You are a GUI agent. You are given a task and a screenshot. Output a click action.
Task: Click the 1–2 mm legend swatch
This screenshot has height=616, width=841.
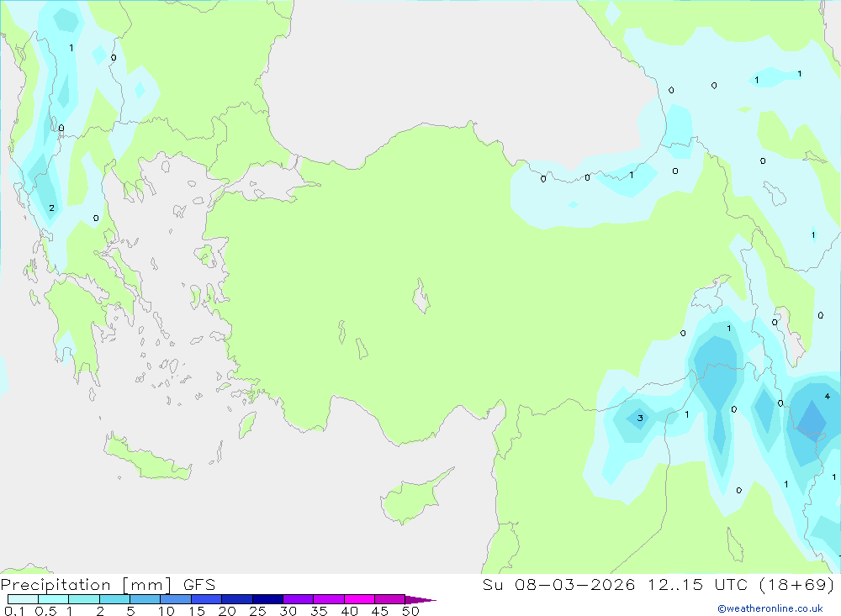pyautogui.click(x=83, y=599)
